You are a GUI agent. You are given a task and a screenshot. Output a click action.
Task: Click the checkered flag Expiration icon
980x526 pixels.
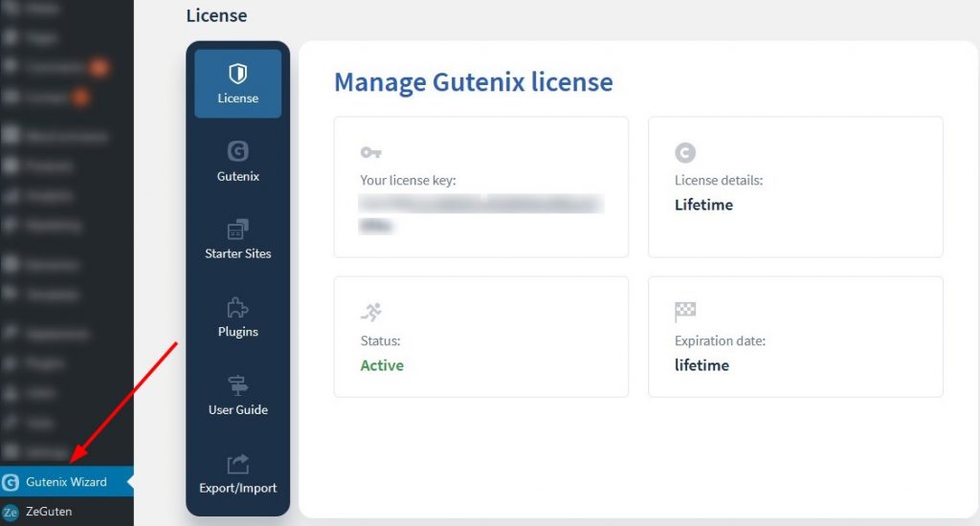click(x=685, y=312)
